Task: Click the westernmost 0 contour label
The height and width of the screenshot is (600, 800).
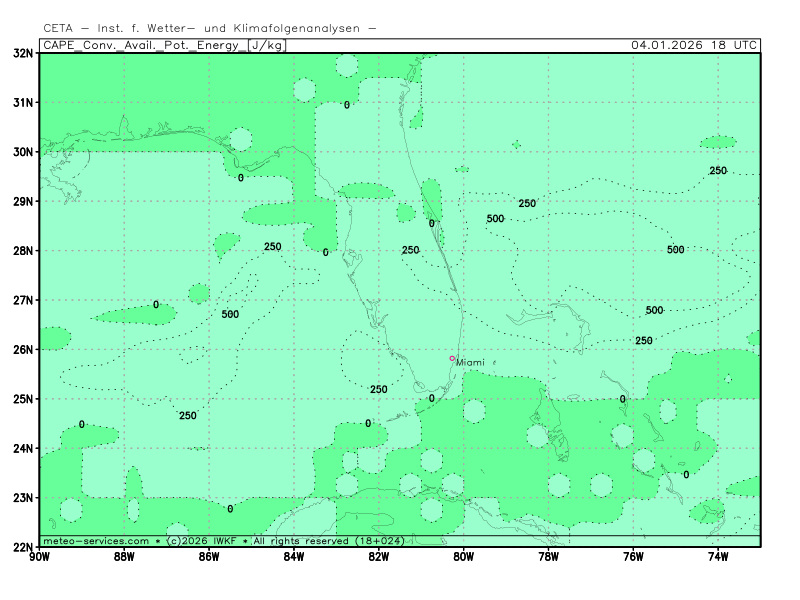Action: coord(82,424)
